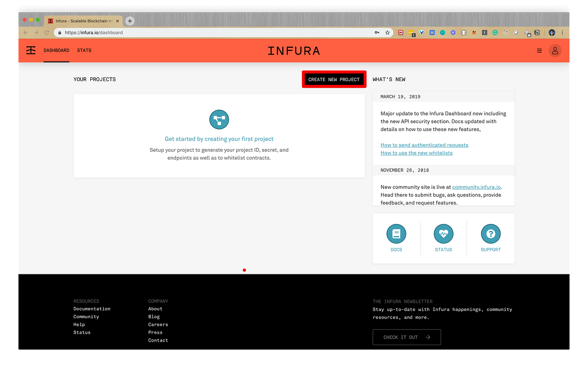
Task: Click the SUPPORT label link
Action: pos(491,250)
